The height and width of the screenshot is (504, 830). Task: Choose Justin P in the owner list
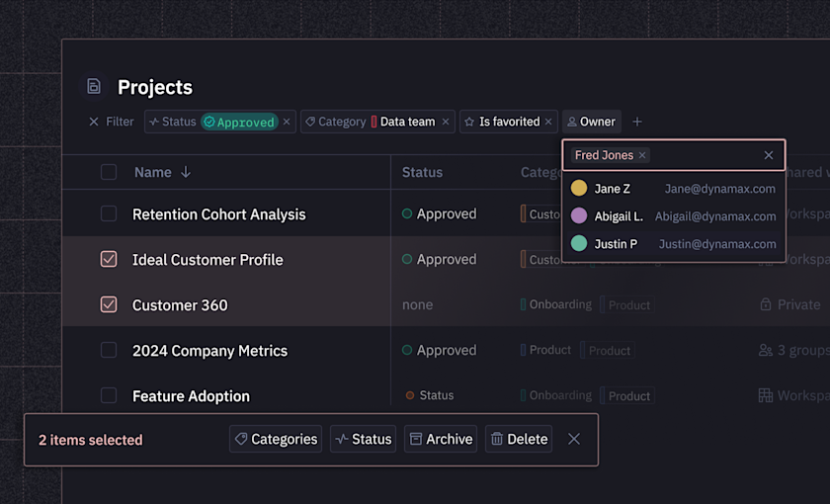click(616, 244)
